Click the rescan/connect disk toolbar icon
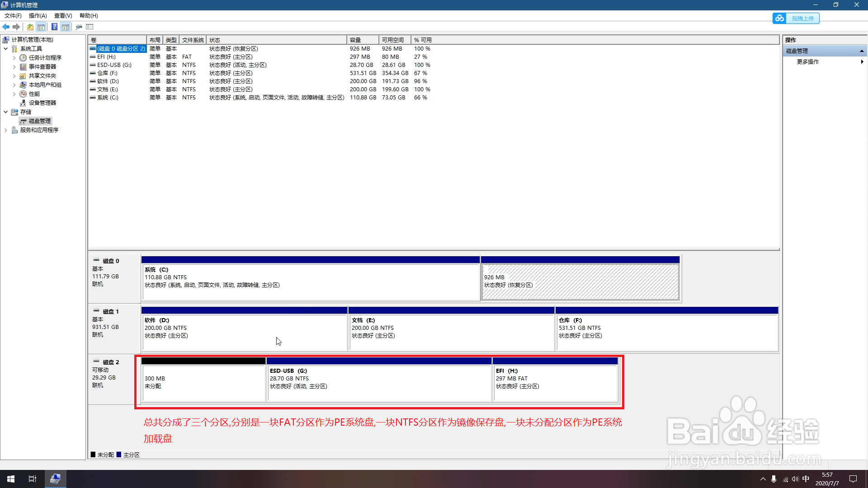Viewport: 868px width, 488px height. [79, 27]
